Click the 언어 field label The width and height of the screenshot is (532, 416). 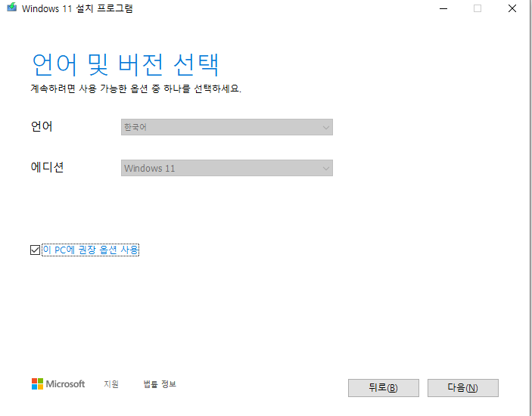click(x=42, y=126)
